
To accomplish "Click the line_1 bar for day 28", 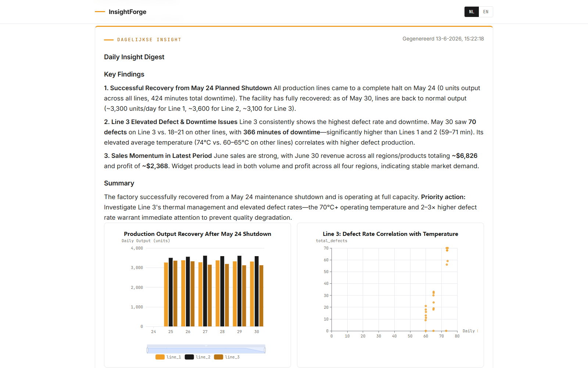I will 218,293.
